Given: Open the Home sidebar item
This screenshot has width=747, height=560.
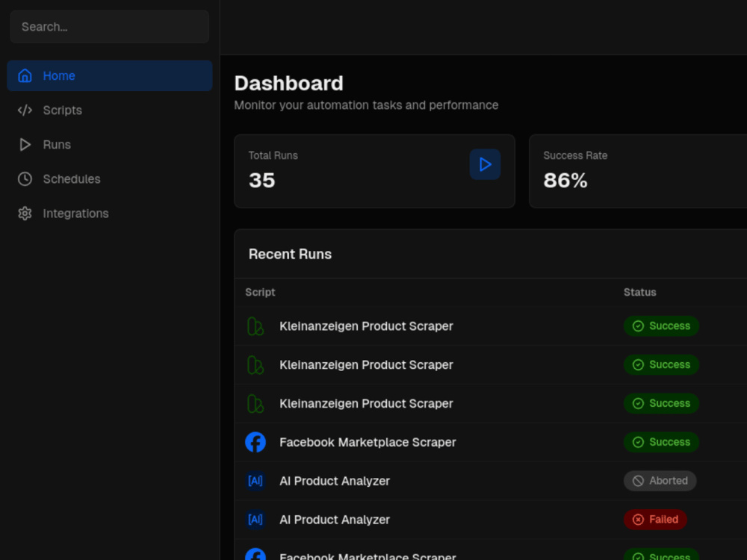Looking at the screenshot, I should click(110, 75).
